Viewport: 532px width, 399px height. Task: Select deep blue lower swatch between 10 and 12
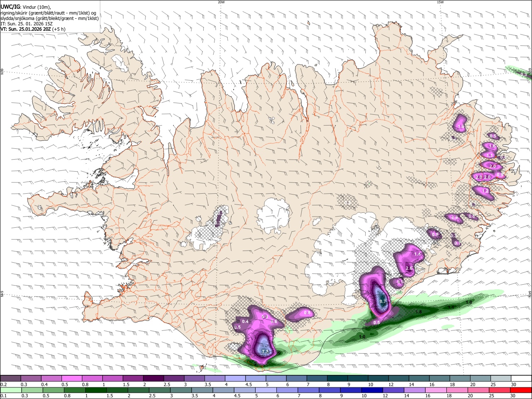[x=372, y=390]
